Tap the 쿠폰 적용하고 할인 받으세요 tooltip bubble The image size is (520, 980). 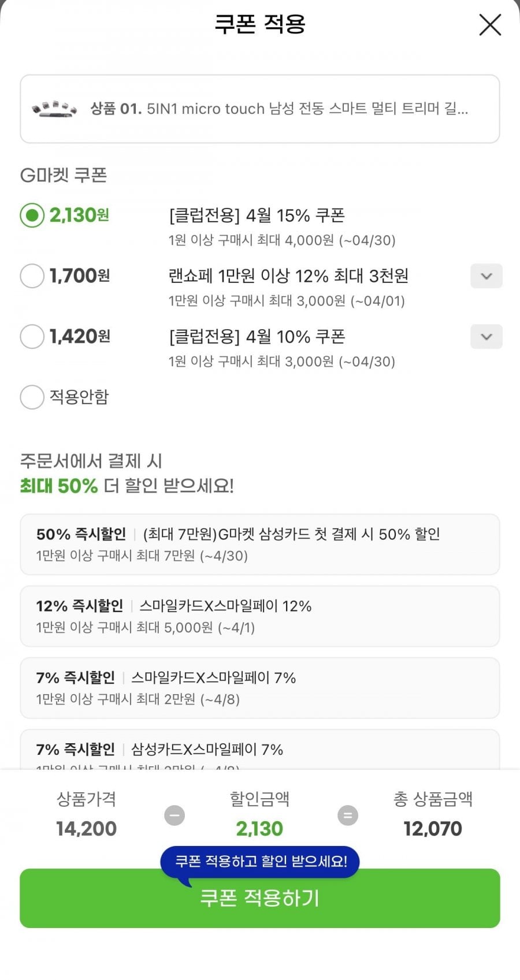[x=261, y=862]
